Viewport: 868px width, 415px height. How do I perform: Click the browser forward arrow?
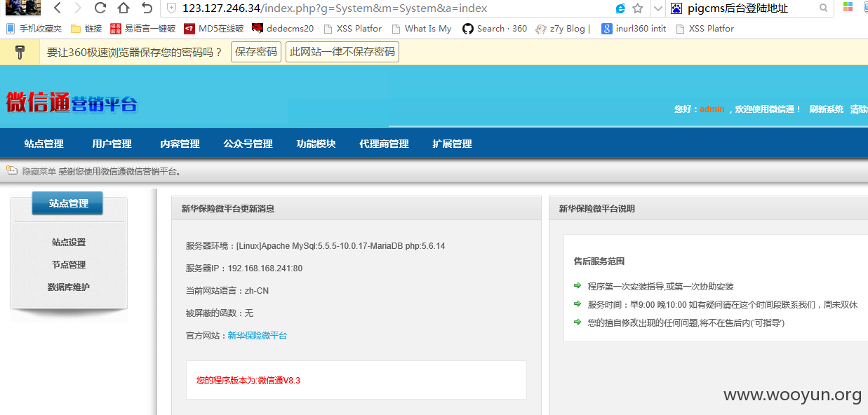click(x=78, y=8)
